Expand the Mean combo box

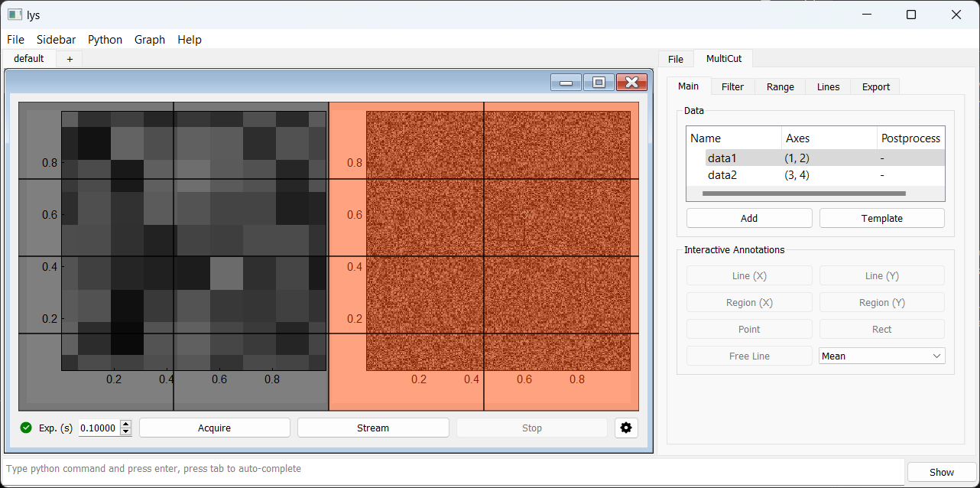pos(881,356)
